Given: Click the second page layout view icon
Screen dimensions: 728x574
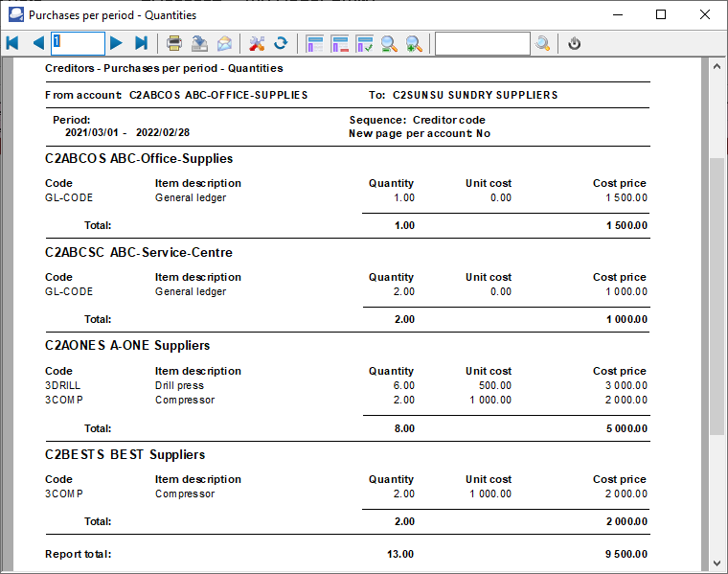Looking at the screenshot, I should [339, 43].
